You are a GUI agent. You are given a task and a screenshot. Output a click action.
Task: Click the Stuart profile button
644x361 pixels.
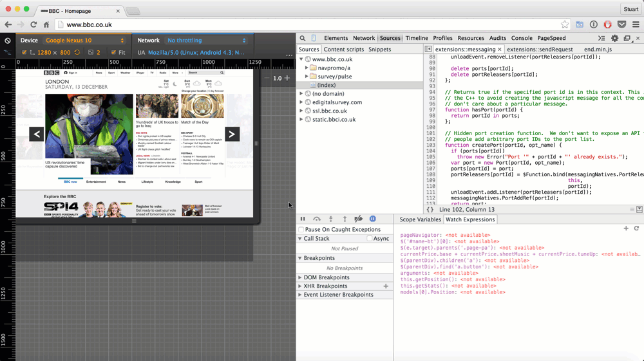tap(631, 9)
